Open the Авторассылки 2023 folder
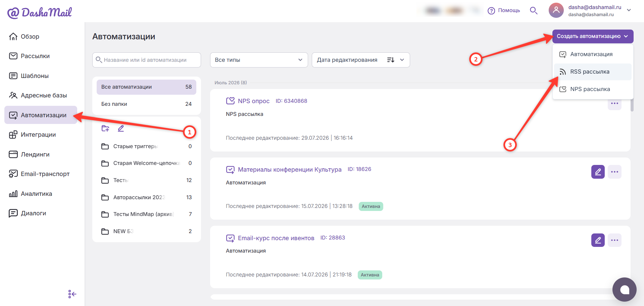 pos(146,198)
